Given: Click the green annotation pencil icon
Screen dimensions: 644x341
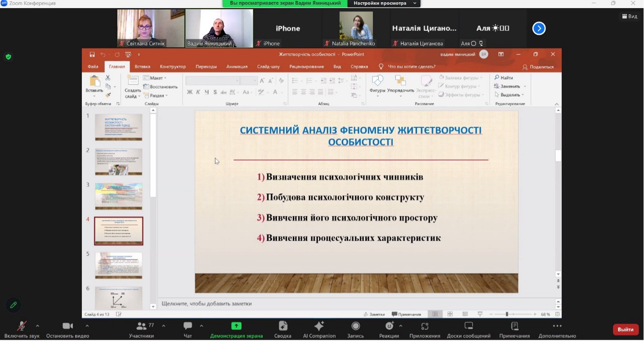Looking at the screenshot, I should pos(14,305).
